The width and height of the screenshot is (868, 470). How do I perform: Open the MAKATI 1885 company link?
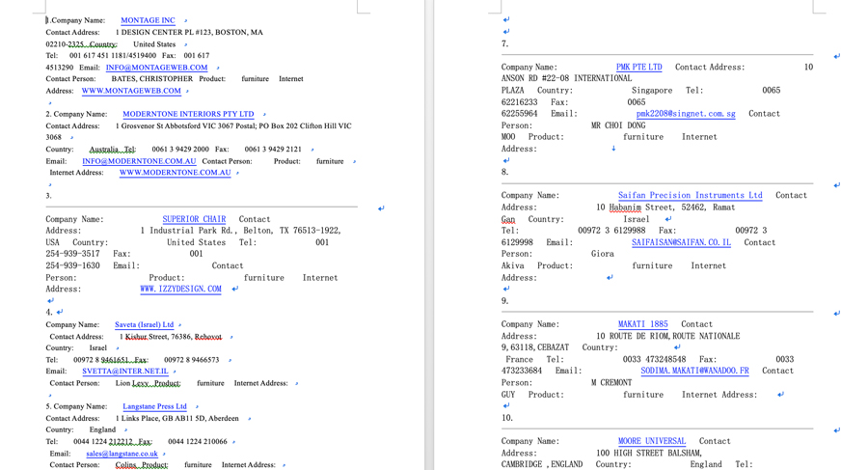(642, 324)
